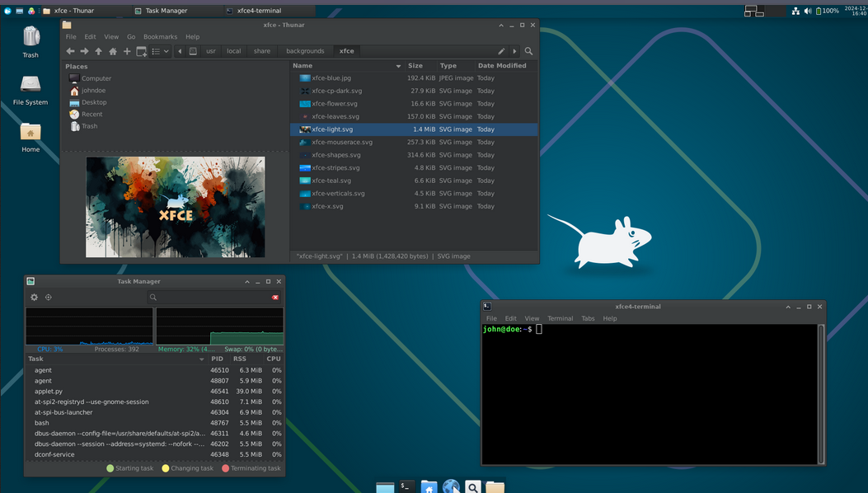868x493 pixels.
Task: Click the terminal's vertical scrollbar
Action: (821, 394)
